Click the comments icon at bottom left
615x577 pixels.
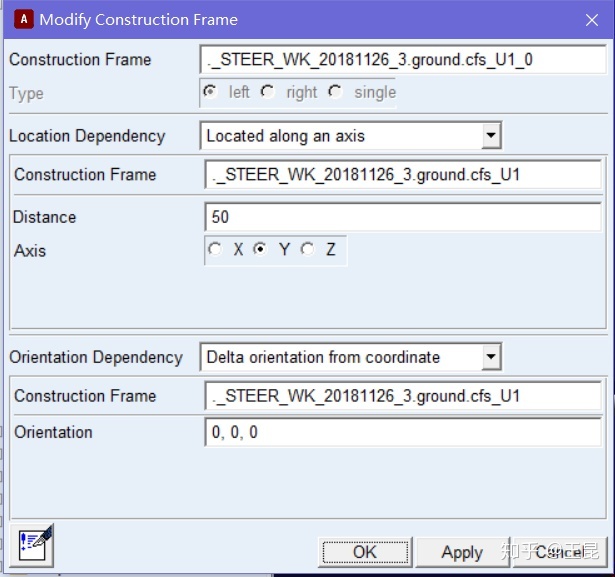tap(35, 545)
